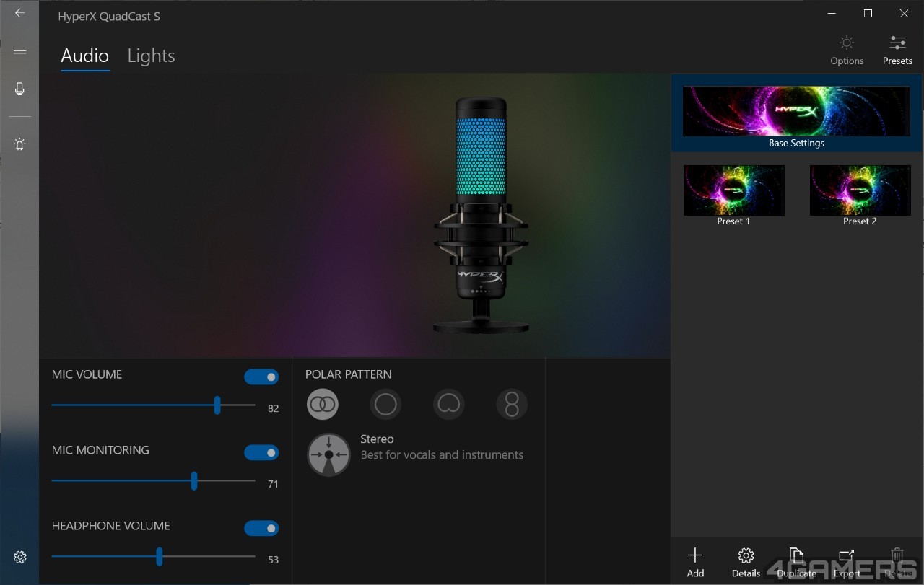Toggle the Mic Monitoring switch
This screenshot has width=924, height=585.
pyautogui.click(x=261, y=453)
